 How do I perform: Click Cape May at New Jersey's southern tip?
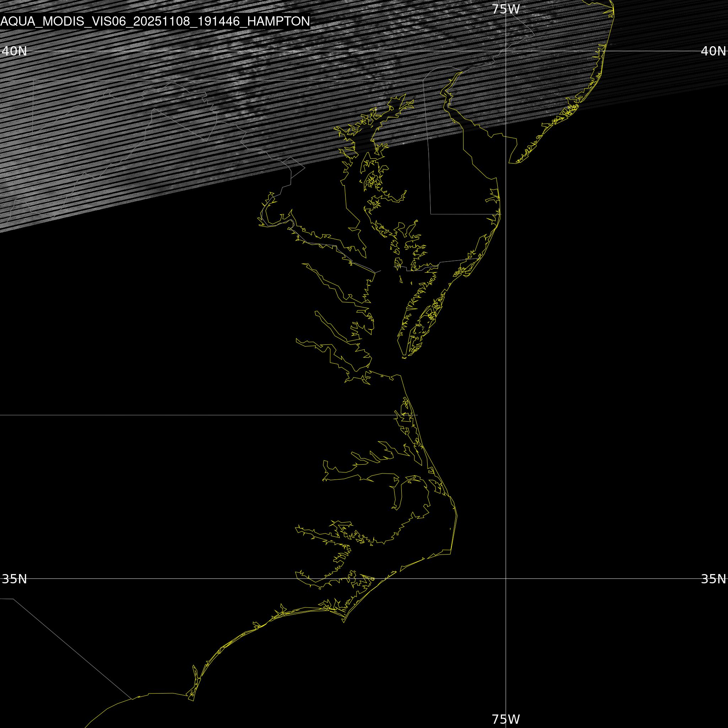[510, 163]
